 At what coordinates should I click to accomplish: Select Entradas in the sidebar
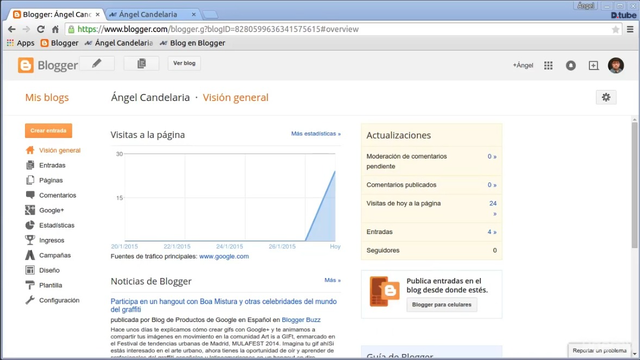pos(52,165)
